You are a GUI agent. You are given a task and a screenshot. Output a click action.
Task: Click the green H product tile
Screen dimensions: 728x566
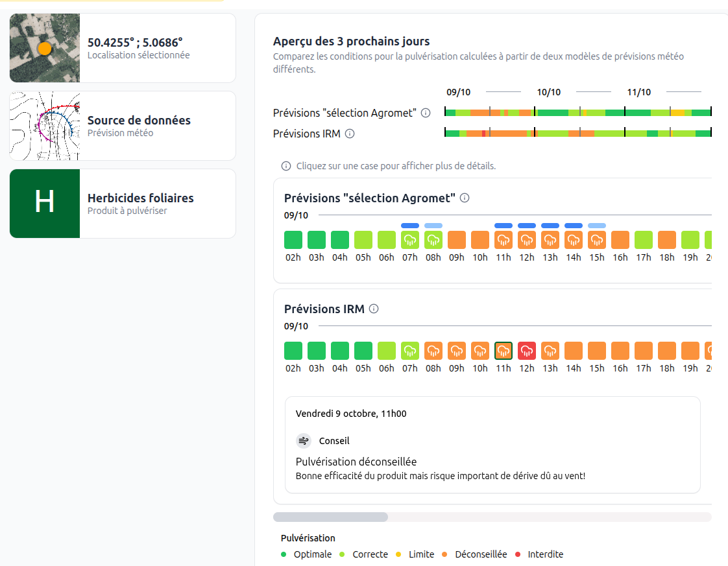coord(45,204)
